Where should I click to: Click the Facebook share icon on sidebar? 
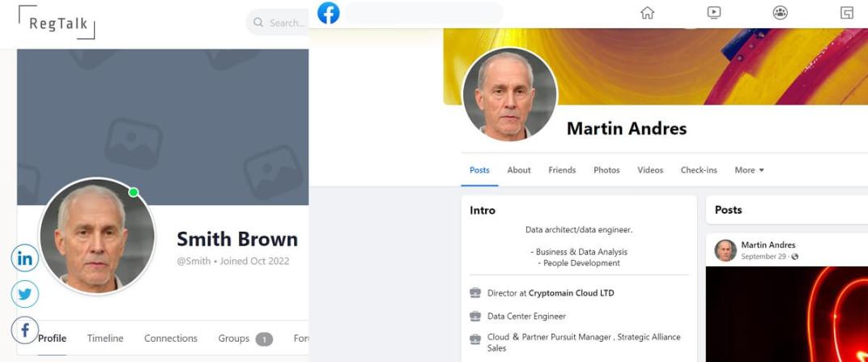(25, 331)
